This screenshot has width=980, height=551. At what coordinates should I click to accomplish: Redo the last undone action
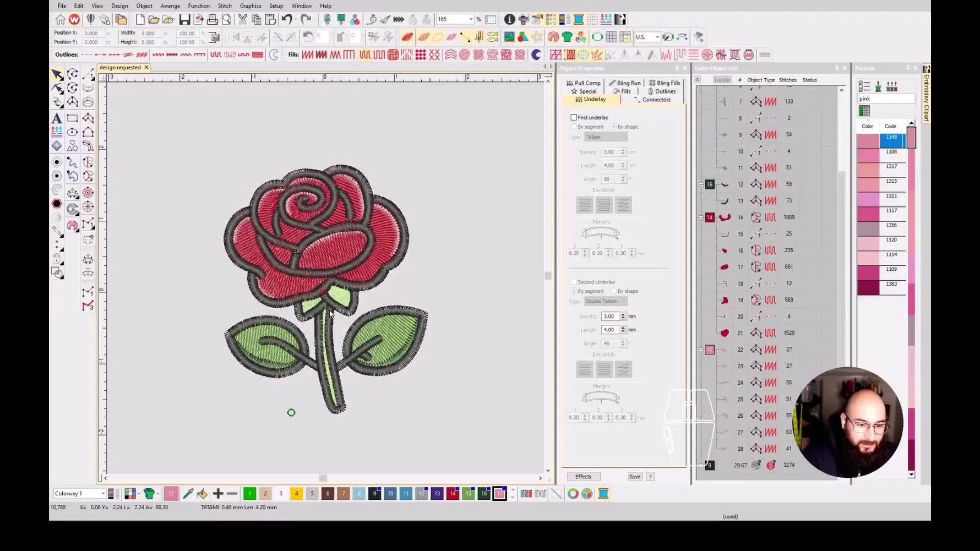point(306,19)
